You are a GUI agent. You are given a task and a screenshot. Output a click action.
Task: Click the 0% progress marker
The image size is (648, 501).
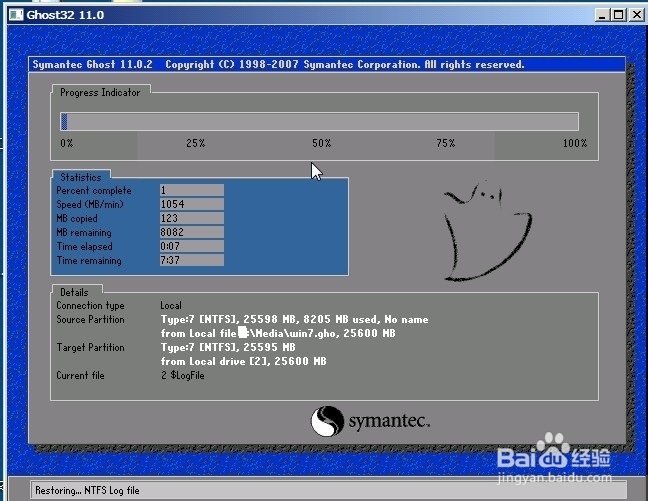(x=67, y=143)
